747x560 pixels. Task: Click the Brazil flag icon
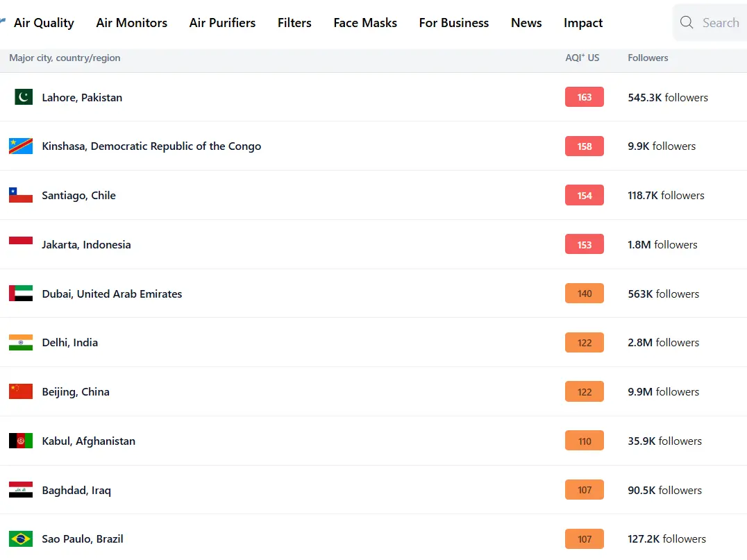click(x=21, y=538)
